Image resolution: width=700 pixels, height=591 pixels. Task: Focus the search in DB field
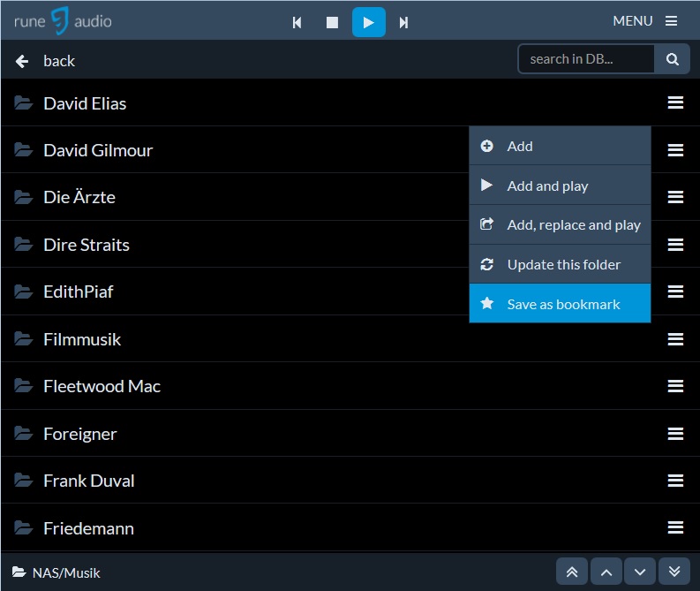[x=586, y=58]
